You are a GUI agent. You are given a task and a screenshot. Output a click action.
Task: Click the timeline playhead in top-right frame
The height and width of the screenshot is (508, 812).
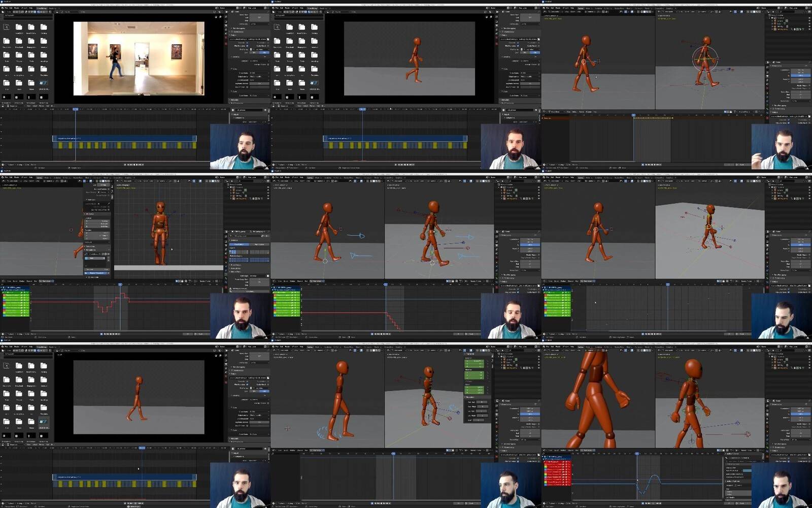tap(633, 116)
